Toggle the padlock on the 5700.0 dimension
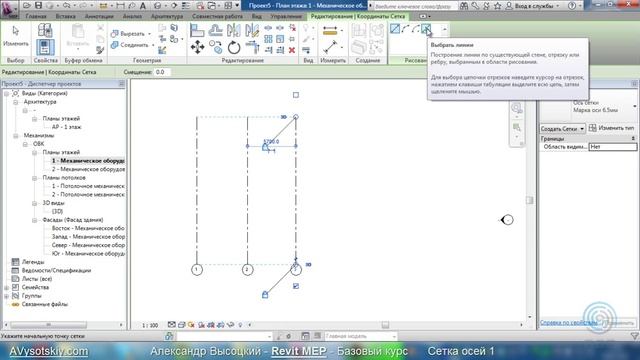This screenshot has width=640, height=360. tap(265, 147)
